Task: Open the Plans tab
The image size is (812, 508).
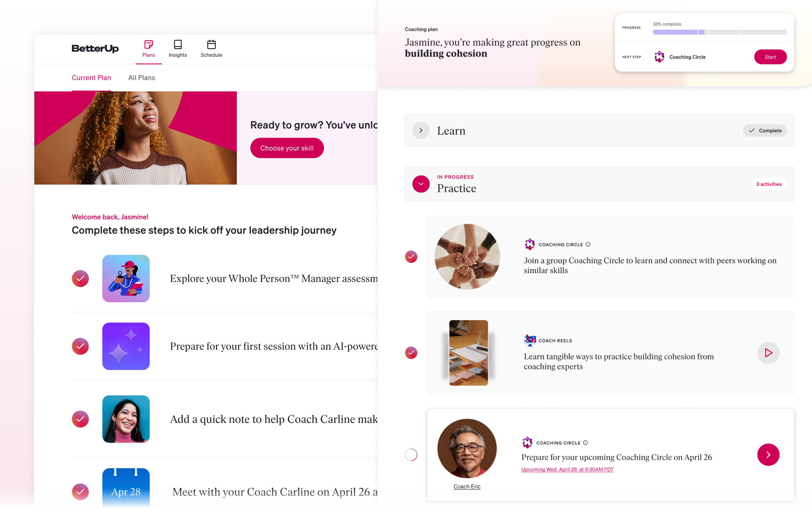Action: (x=148, y=49)
